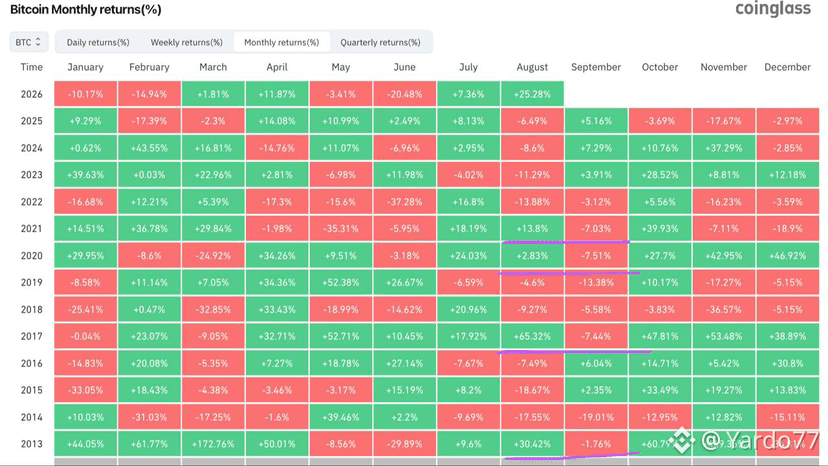The height and width of the screenshot is (466, 828).
Task: Click the 2019 row label
Action: click(32, 283)
